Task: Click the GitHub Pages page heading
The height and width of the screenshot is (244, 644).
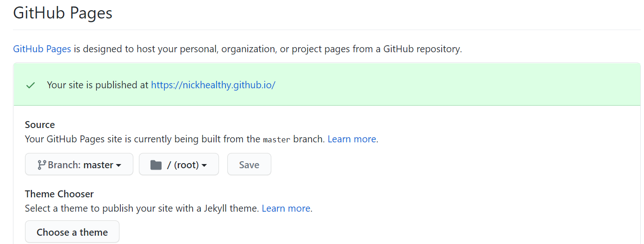Action: (x=63, y=13)
